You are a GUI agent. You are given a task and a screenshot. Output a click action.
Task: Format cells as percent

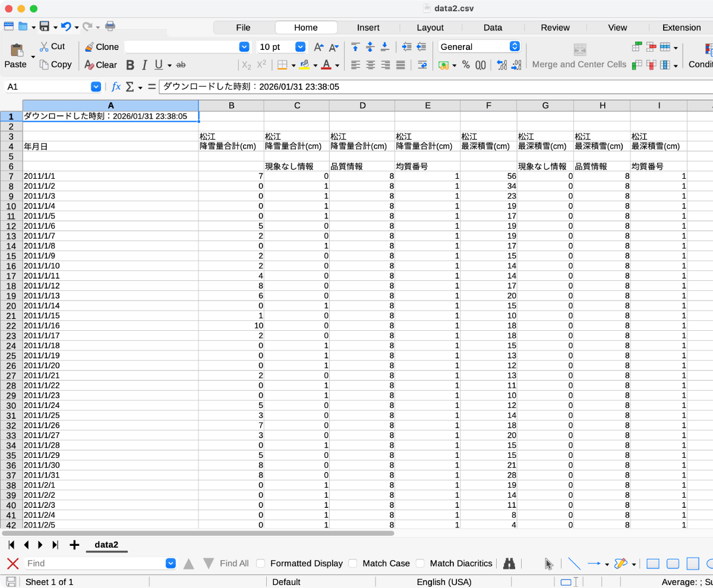[466, 65]
